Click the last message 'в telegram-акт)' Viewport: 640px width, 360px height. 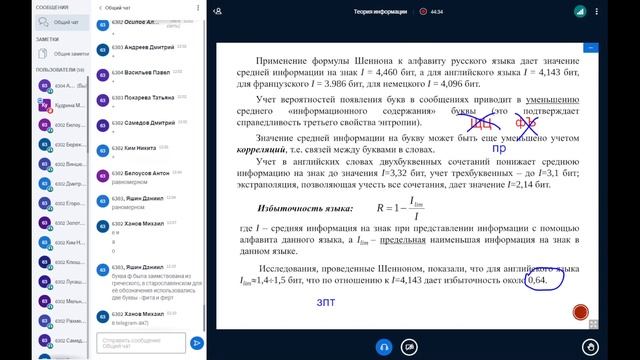[130, 323]
